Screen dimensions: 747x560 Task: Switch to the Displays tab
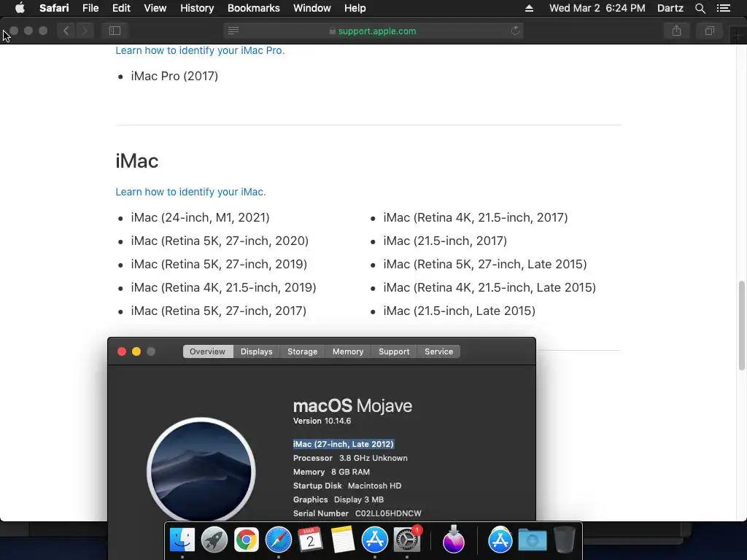tap(256, 351)
